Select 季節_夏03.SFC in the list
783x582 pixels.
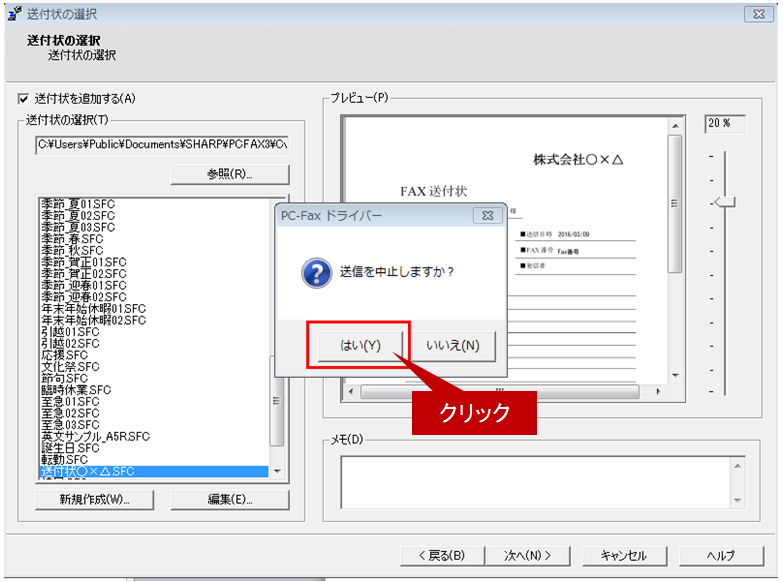[78, 227]
